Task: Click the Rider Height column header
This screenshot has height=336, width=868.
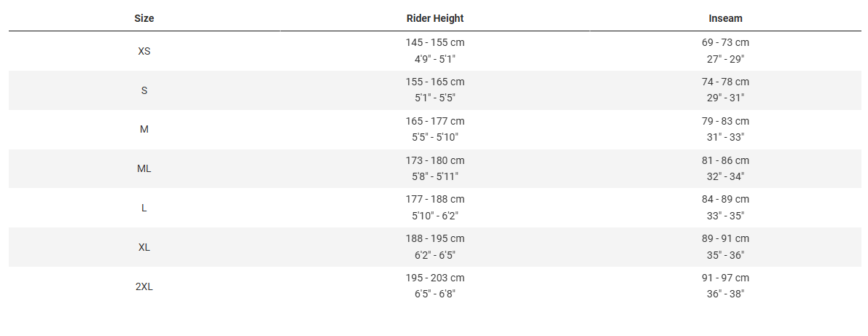Action: click(435, 18)
